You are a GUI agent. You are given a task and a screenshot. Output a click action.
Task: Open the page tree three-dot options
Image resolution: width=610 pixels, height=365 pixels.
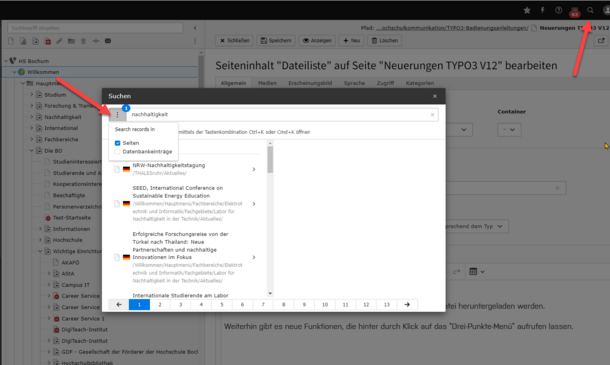pos(195,41)
